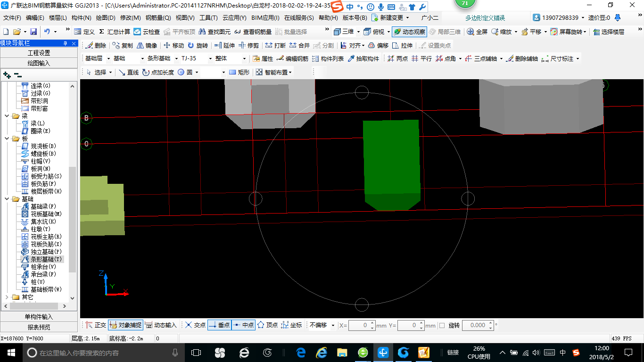Open 查看钢筋量 rebar quantity view
The image size is (644, 362).
pyautogui.click(x=253, y=32)
